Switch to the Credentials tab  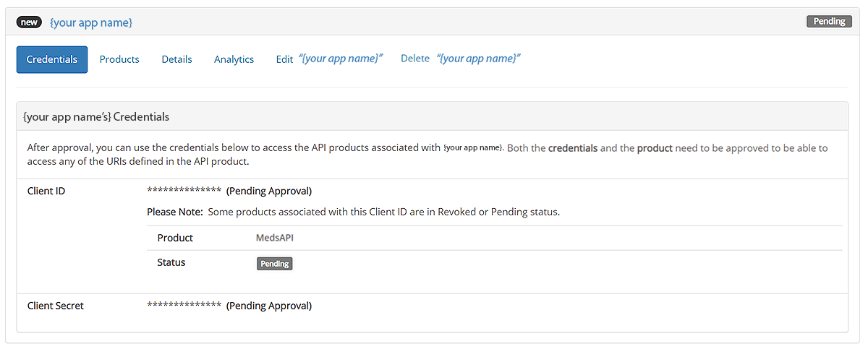click(x=52, y=59)
